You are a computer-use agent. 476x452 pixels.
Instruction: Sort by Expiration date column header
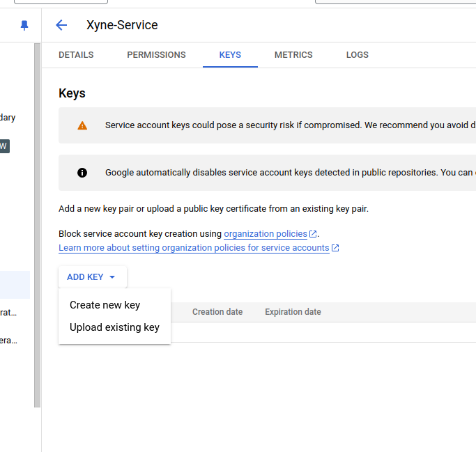tap(293, 312)
